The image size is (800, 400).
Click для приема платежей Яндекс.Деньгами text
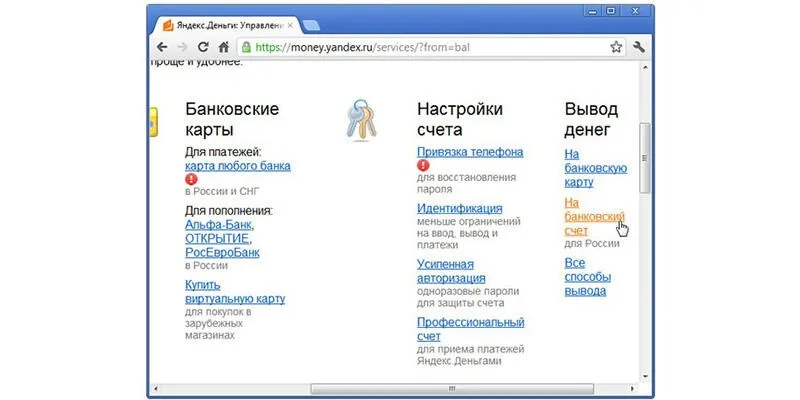471,355
